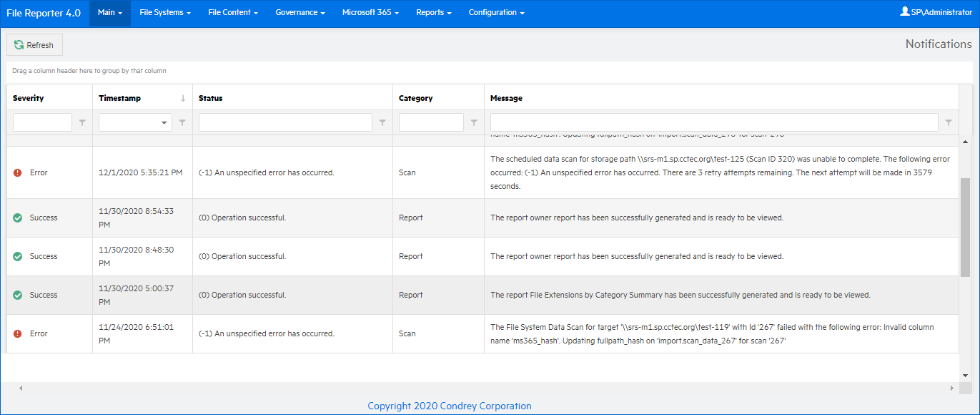Open the Reports menu
The height and width of the screenshot is (415, 980).
433,13
